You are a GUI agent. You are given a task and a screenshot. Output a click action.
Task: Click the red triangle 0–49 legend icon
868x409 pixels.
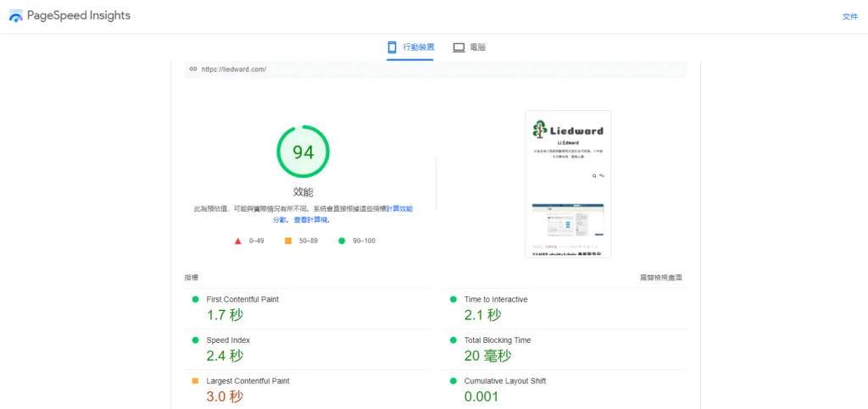238,241
